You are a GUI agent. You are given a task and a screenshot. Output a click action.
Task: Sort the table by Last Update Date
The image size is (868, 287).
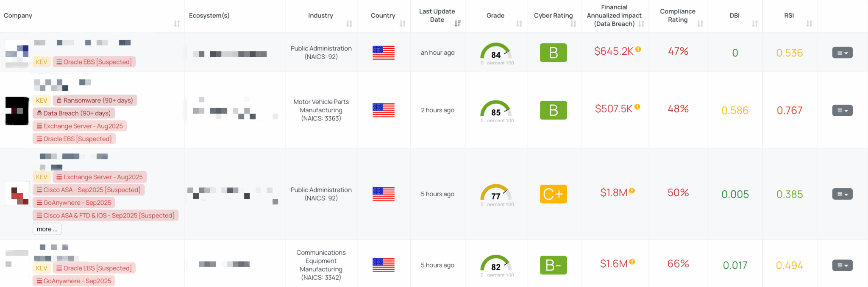pyautogui.click(x=457, y=23)
